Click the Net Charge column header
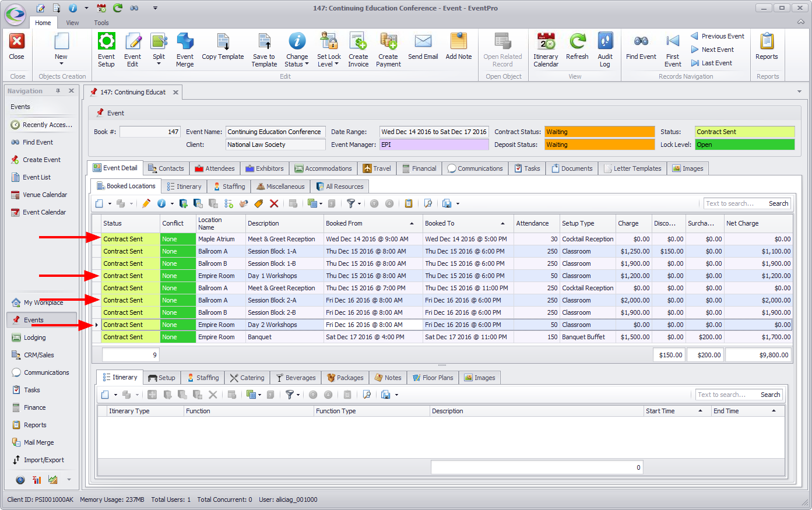The width and height of the screenshot is (812, 510). [758, 223]
